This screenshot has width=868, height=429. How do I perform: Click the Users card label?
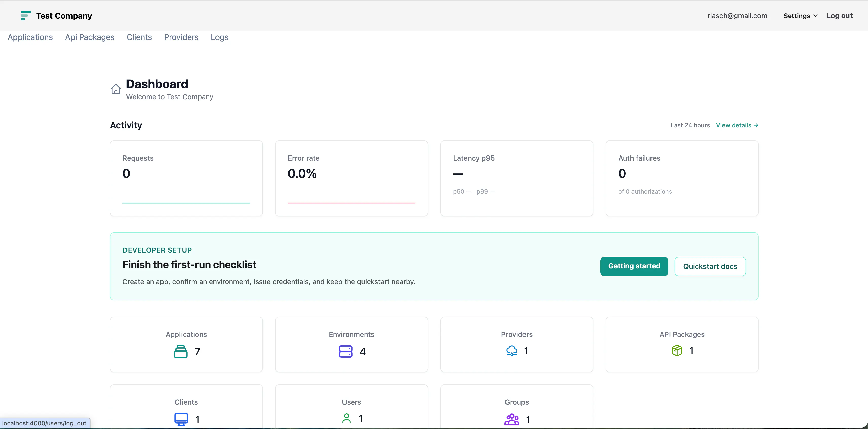point(351,402)
